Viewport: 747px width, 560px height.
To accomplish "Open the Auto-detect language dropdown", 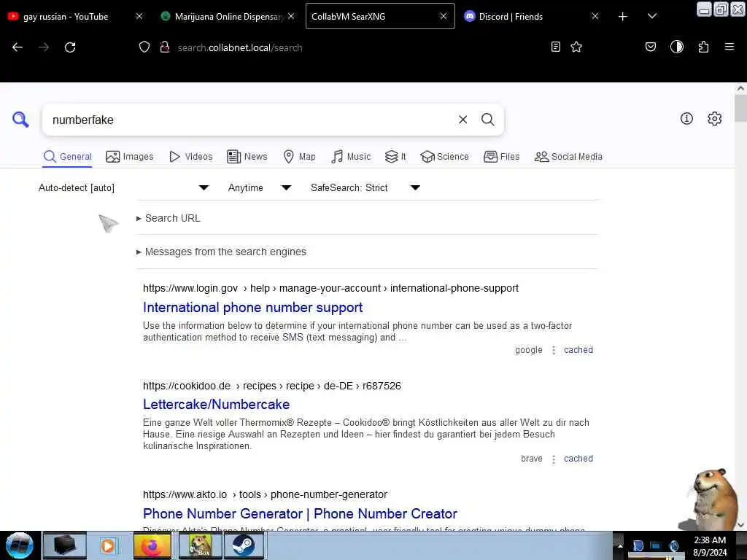I will (123, 187).
